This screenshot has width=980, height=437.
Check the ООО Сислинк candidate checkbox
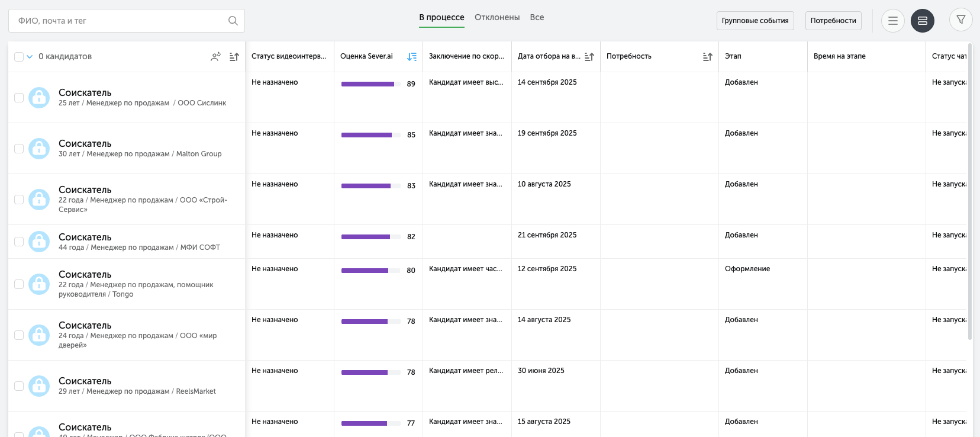(x=19, y=98)
